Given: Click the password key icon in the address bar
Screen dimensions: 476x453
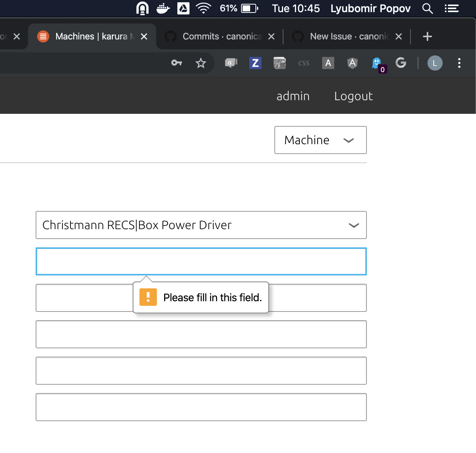Looking at the screenshot, I should [176, 63].
